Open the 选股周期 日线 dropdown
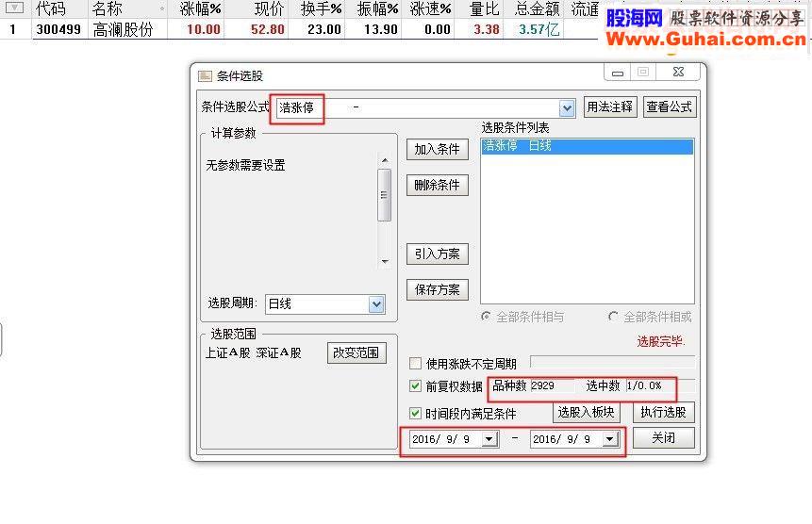 pos(376,304)
